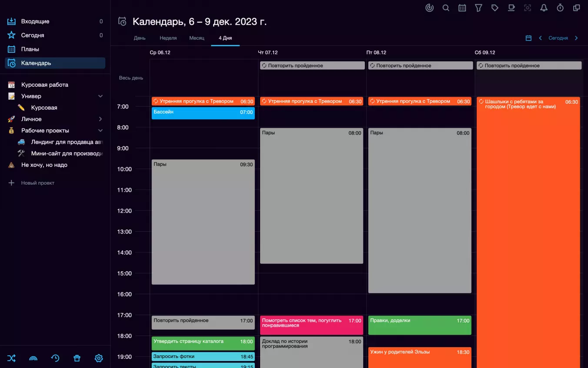This screenshot has width=588, height=368.
Task: Click the car icon of Лендинг project
Action: (21, 142)
